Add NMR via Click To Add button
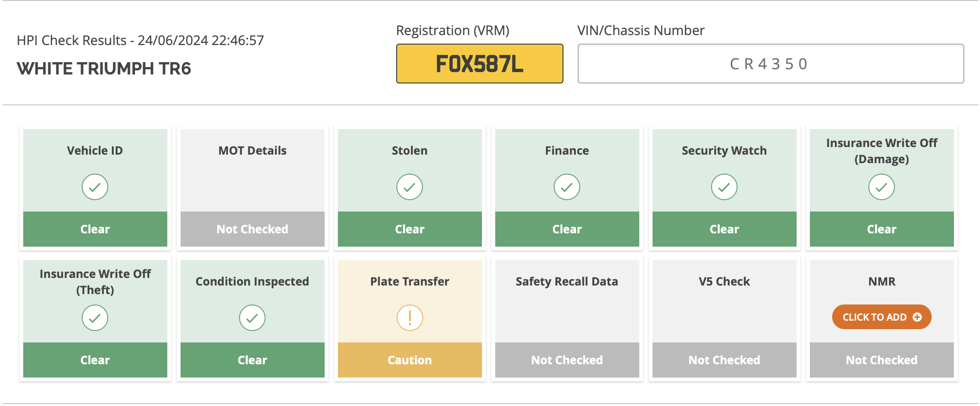This screenshot has width=980, height=406. pyautogui.click(x=881, y=317)
